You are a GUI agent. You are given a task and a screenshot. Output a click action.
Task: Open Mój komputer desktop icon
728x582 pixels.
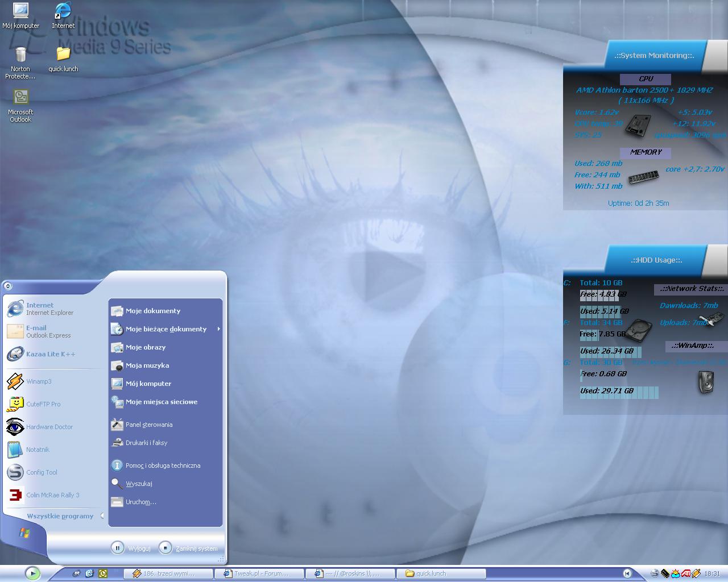coord(20,15)
